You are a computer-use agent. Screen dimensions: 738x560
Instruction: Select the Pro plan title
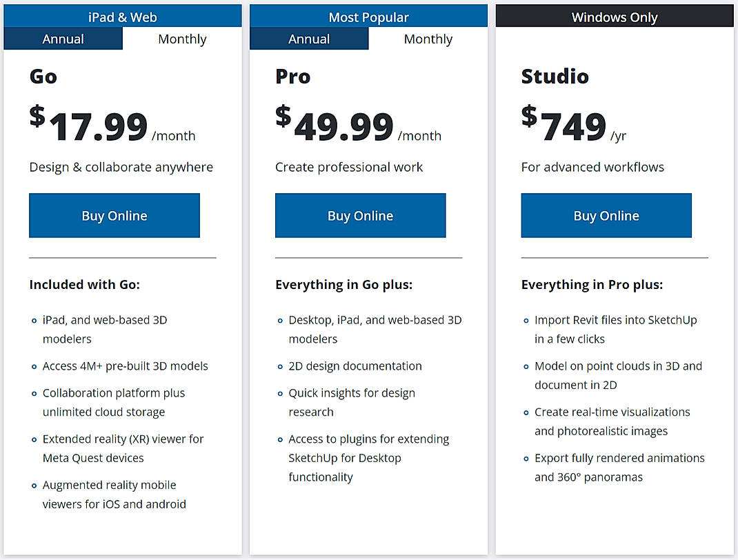292,77
